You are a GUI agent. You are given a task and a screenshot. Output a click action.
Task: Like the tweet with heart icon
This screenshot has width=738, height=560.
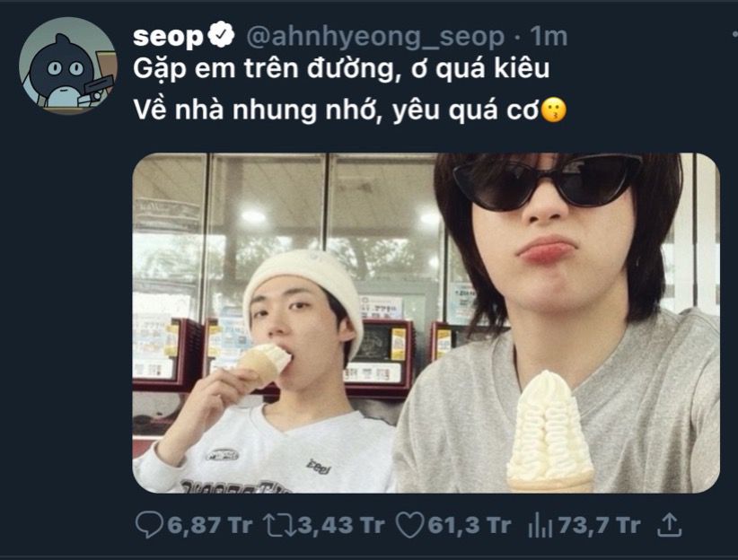[x=409, y=525]
